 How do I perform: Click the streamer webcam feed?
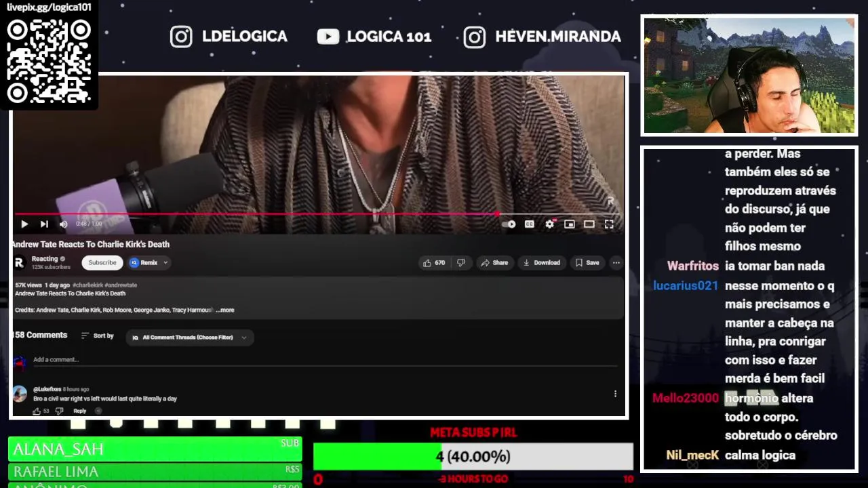(749, 75)
